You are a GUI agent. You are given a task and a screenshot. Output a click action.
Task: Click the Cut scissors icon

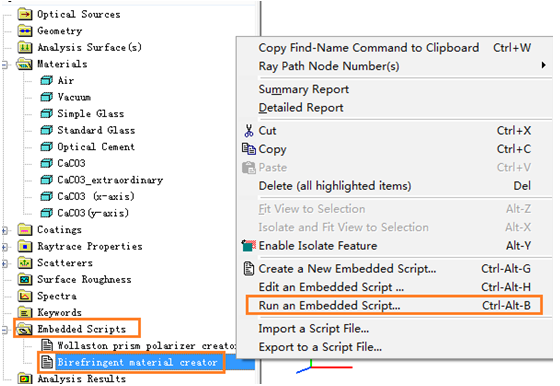click(249, 131)
